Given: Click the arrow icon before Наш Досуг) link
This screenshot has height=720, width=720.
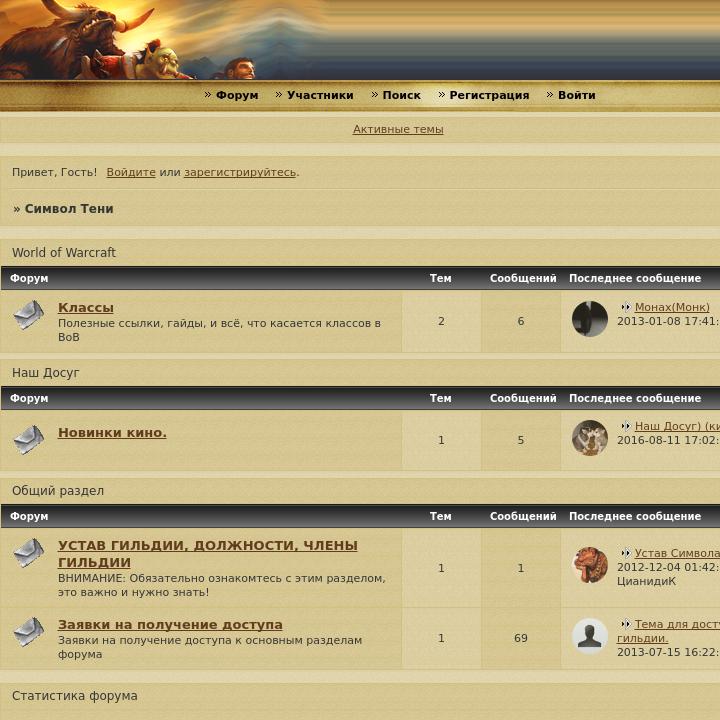Looking at the screenshot, I should click(625, 426).
